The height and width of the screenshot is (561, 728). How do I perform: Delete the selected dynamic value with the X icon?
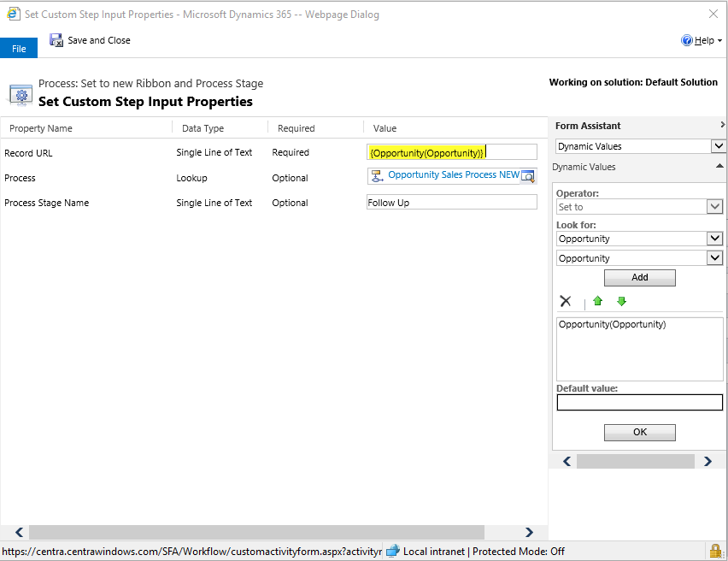(566, 301)
